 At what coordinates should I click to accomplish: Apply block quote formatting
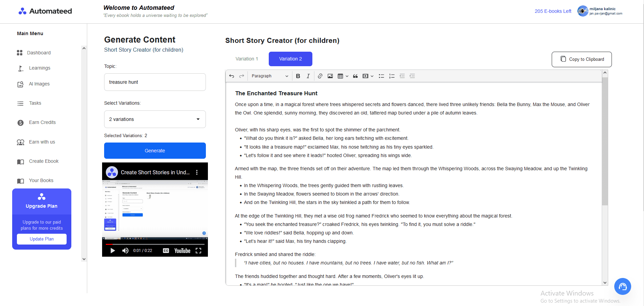[355, 76]
